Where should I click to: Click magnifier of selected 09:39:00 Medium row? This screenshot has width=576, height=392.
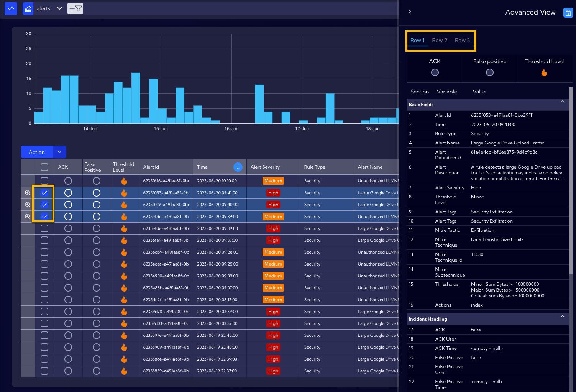point(28,217)
